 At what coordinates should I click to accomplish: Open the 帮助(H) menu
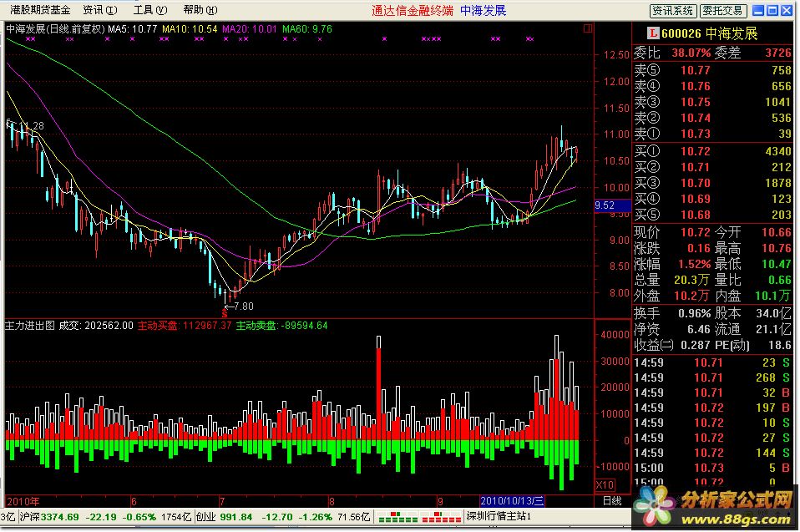coord(200,10)
